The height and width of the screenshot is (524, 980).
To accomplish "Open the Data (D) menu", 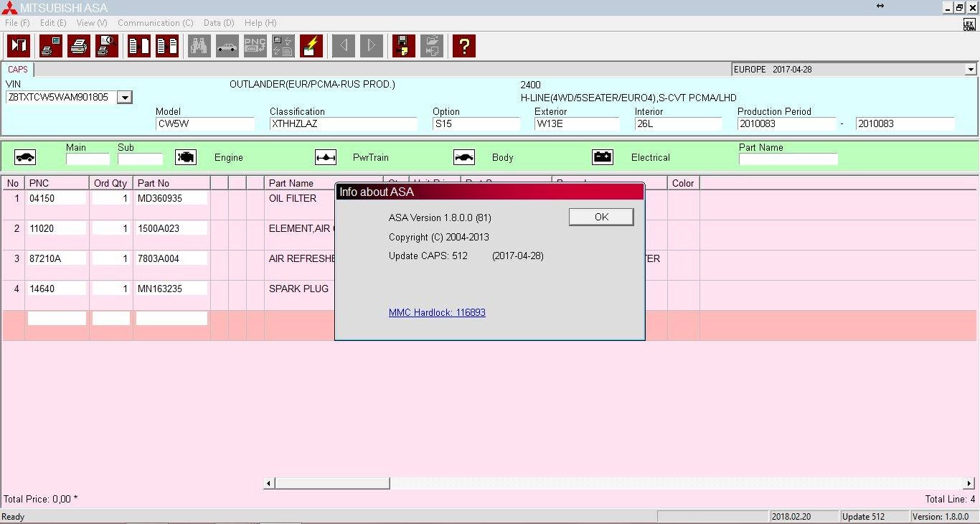I will [219, 23].
